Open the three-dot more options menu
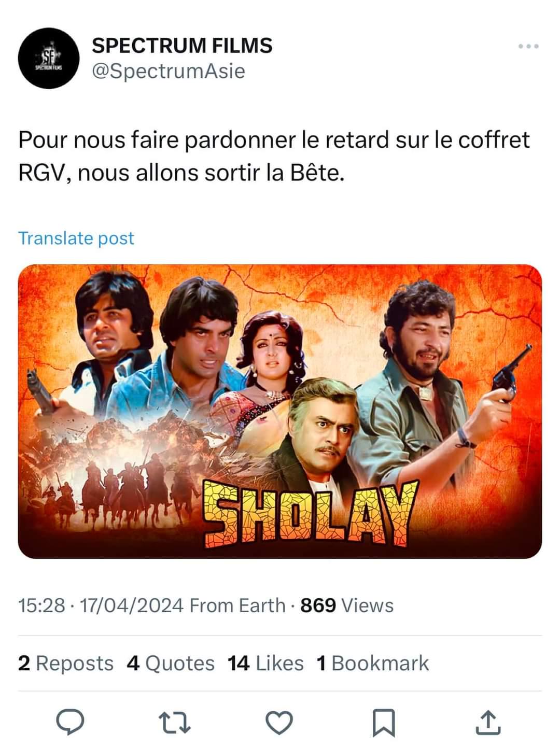 [x=528, y=47]
